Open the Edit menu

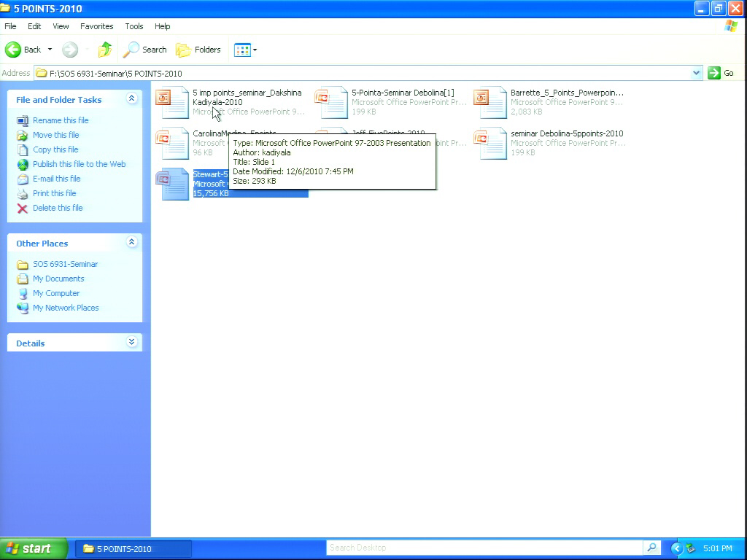[34, 26]
